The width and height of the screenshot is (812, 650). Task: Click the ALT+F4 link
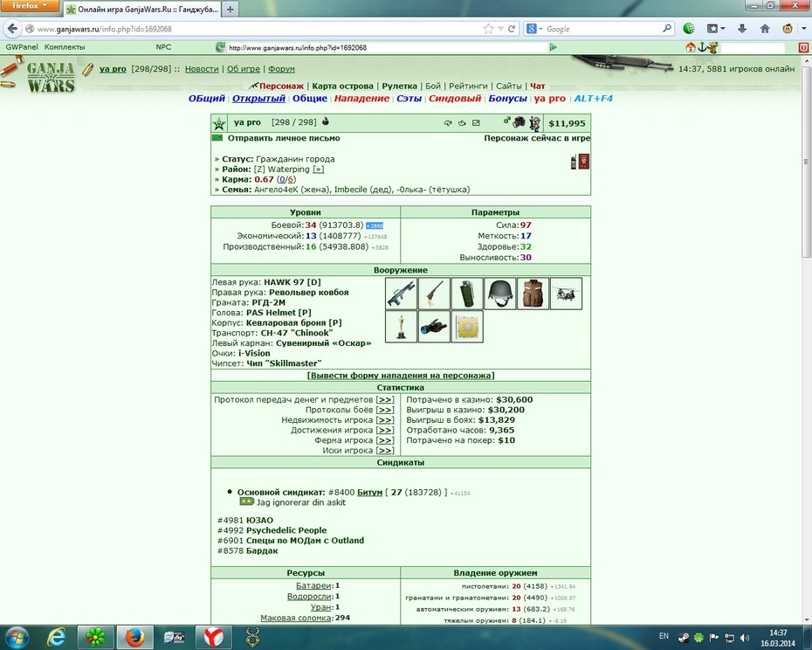(x=593, y=99)
